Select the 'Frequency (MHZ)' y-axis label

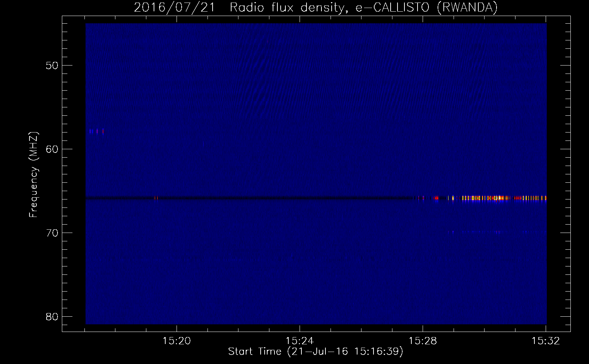tap(33, 175)
